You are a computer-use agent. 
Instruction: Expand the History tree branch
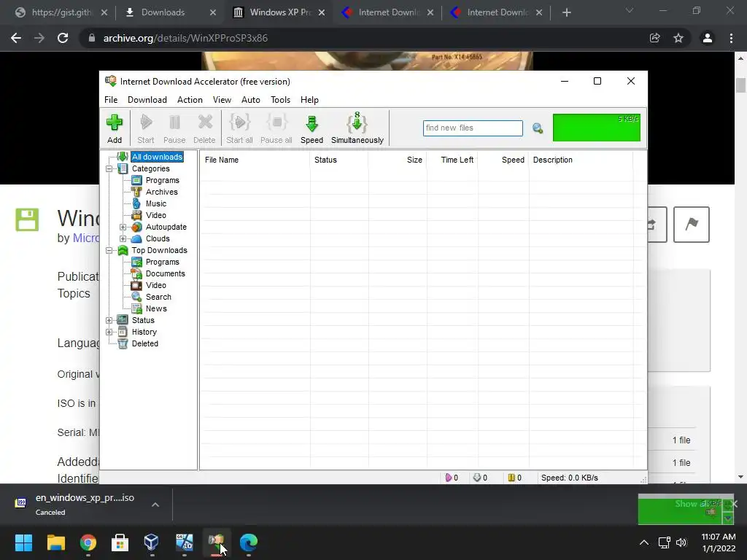click(x=109, y=332)
